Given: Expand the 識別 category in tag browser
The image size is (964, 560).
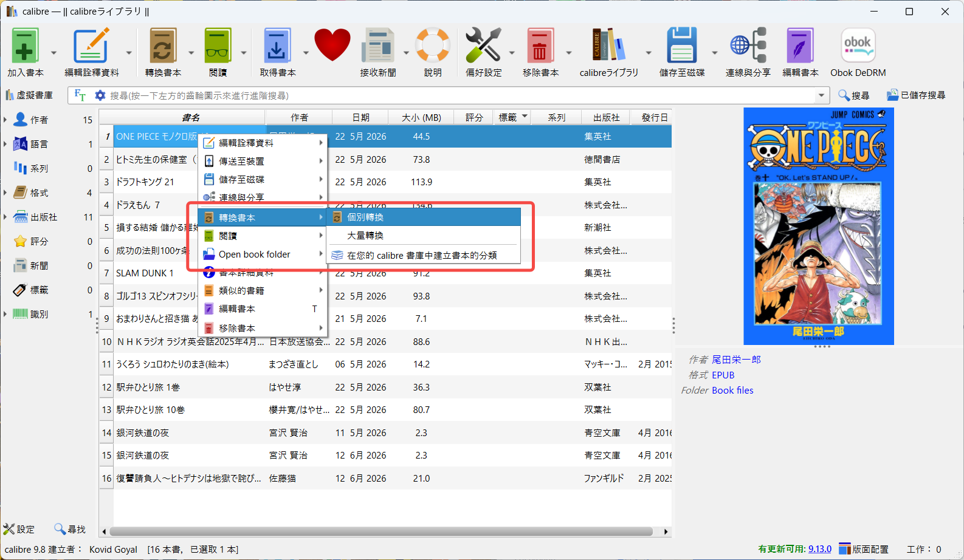Looking at the screenshot, I should (x=5, y=314).
